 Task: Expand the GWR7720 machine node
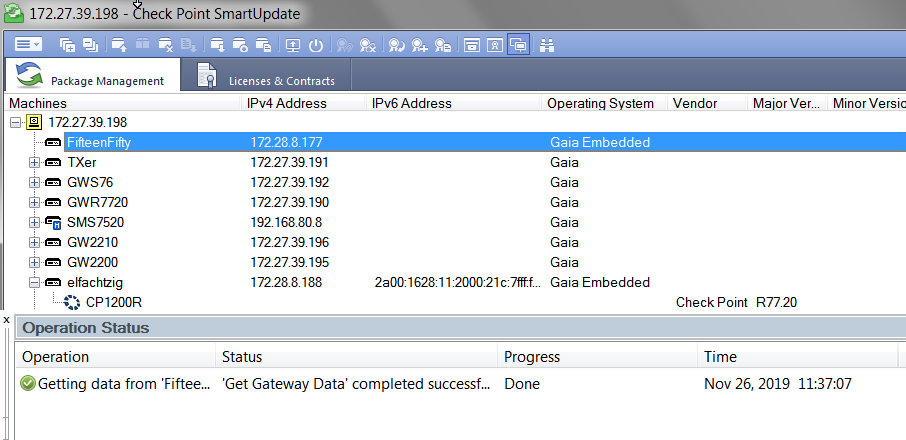coord(34,203)
